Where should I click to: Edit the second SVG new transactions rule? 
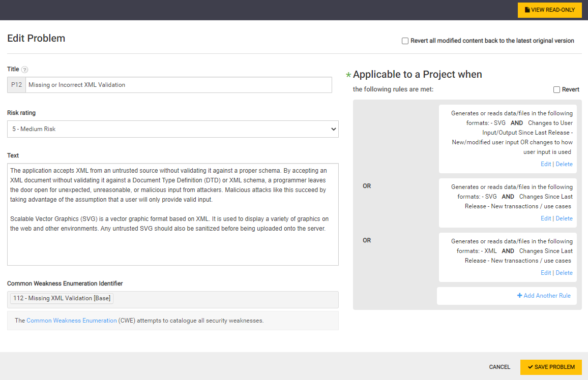coord(546,218)
